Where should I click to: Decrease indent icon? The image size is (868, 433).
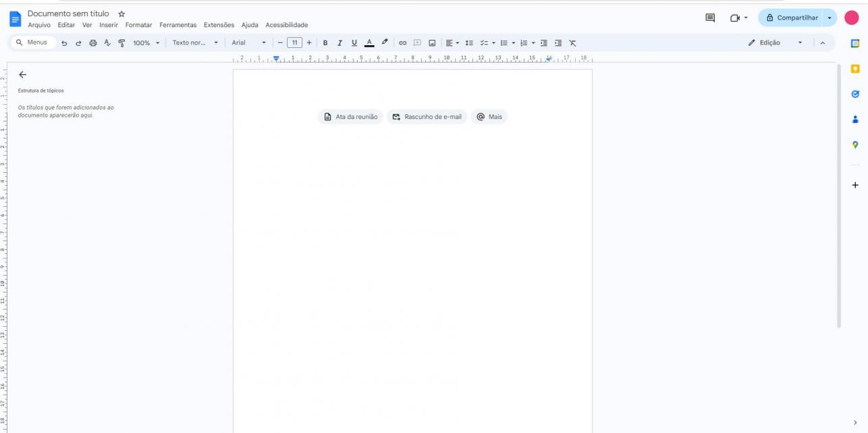(x=544, y=43)
